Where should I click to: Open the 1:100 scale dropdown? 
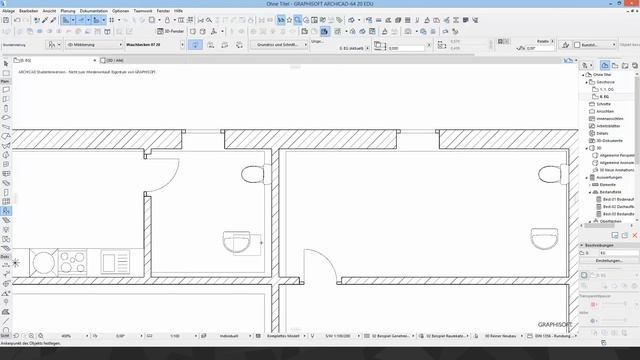click(x=196, y=336)
